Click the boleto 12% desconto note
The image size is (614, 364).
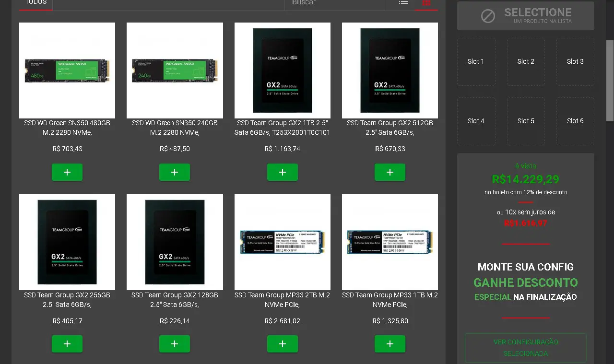coord(526,192)
